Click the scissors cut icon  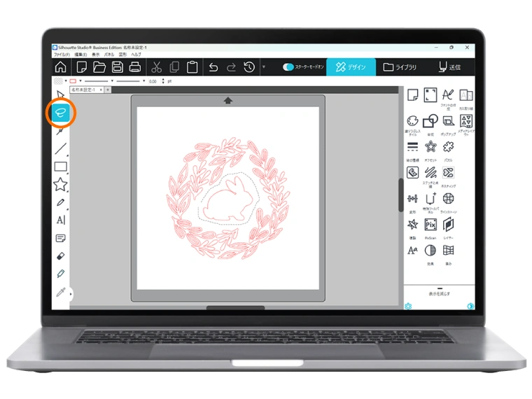tap(156, 67)
